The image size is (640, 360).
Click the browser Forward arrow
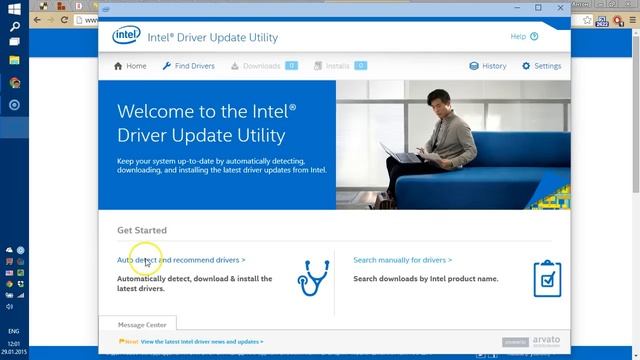click(x=51, y=20)
